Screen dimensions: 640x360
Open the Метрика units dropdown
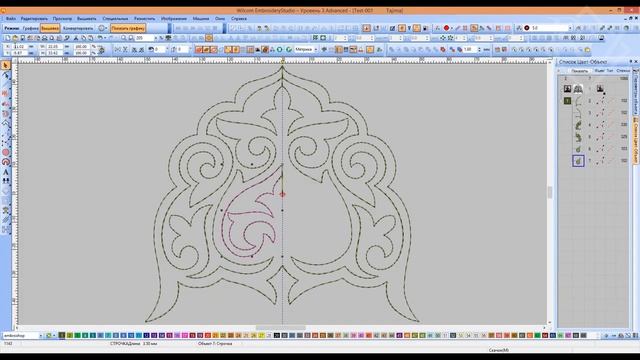[x=306, y=49]
